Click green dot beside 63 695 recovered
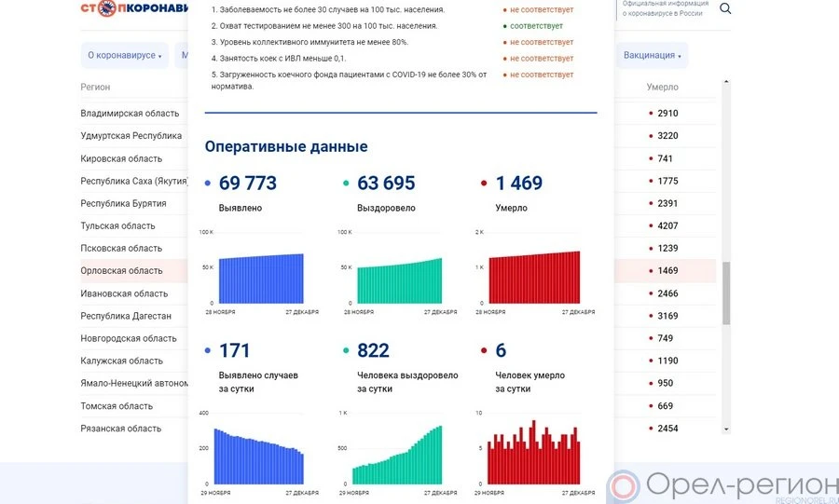Image resolution: width=839 pixels, height=504 pixels. (346, 184)
